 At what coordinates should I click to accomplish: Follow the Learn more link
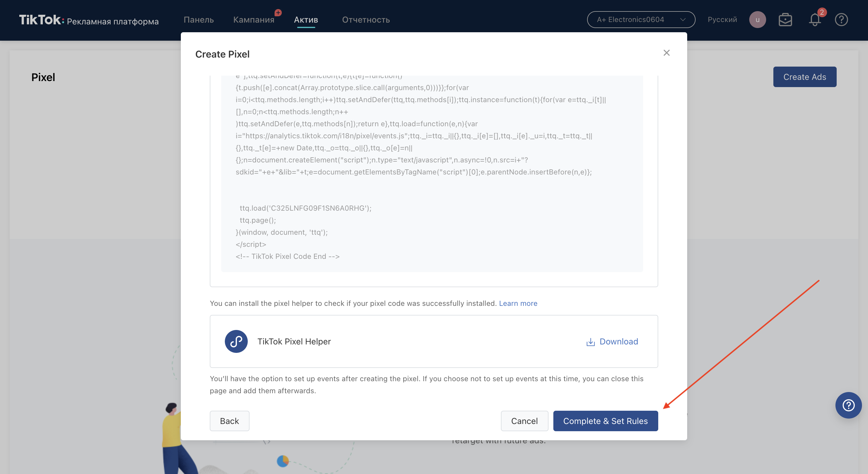click(x=518, y=303)
